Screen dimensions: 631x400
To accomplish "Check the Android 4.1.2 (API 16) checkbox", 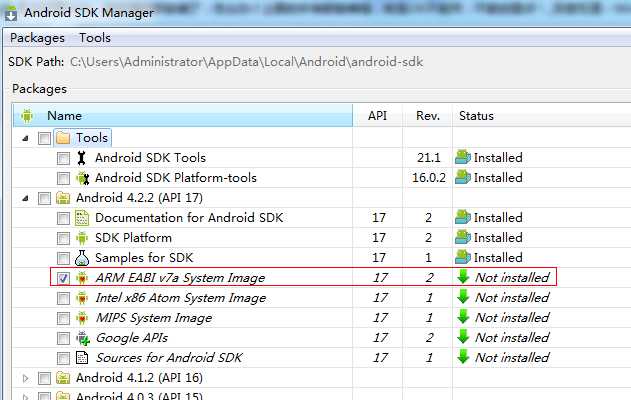I will pyautogui.click(x=44, y=378).
